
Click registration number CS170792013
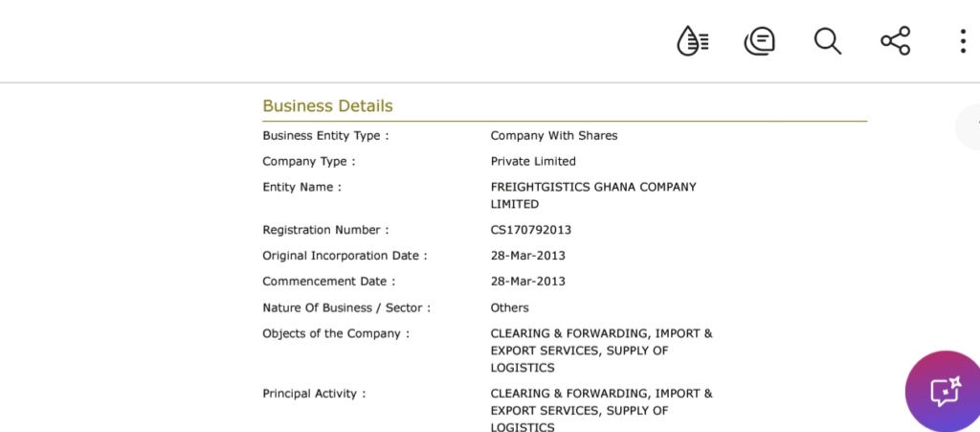[530, 230]
